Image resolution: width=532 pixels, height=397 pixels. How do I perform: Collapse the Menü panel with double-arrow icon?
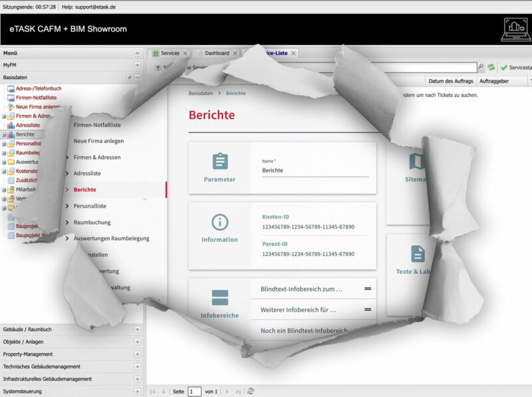[137, 53]
